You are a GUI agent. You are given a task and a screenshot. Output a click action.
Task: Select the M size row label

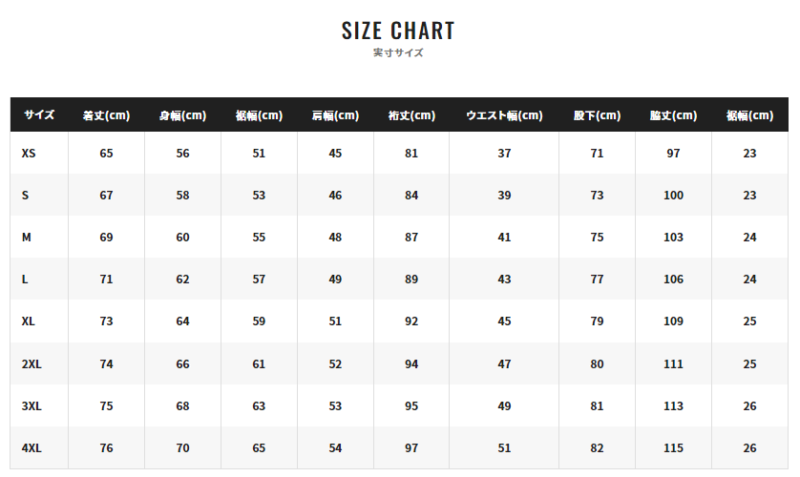(27, 237)
